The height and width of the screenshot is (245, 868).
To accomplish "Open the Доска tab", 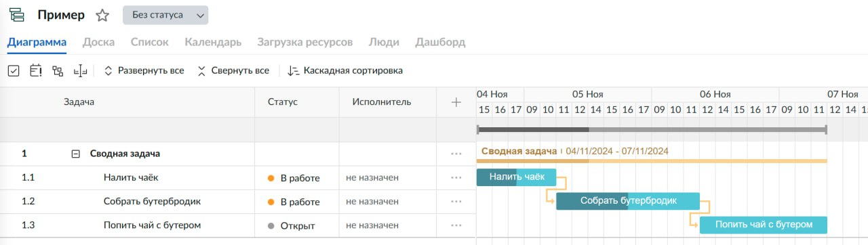I will pyautogui.click(x=98, y=42).
